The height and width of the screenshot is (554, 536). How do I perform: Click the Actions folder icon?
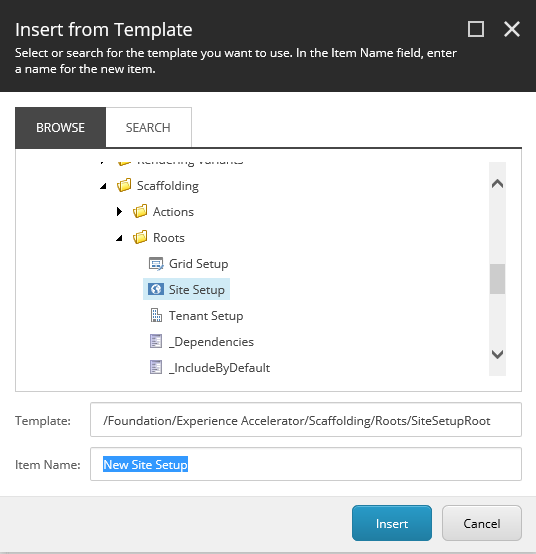point(140,211)
